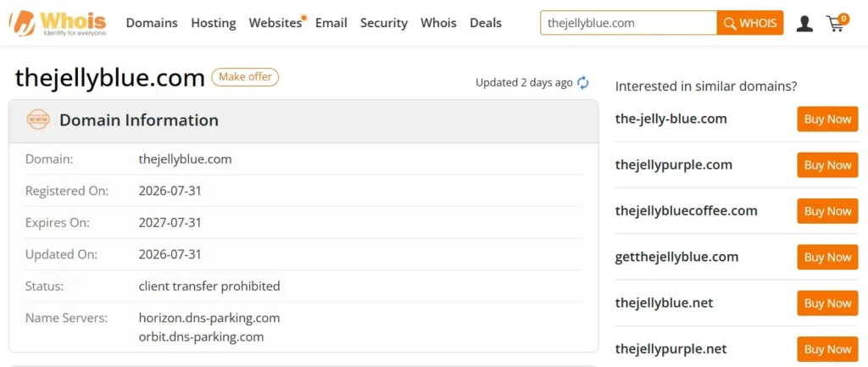
Task: Open the Security menu
Action: pos(384,23)
